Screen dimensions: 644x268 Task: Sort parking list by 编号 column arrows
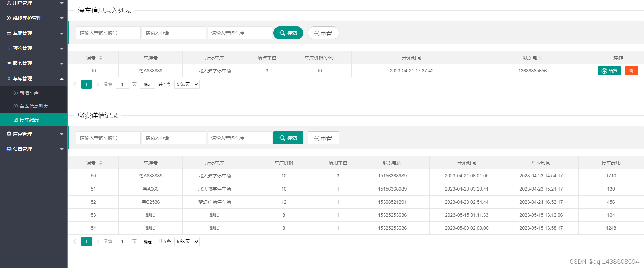click(101, 58)
